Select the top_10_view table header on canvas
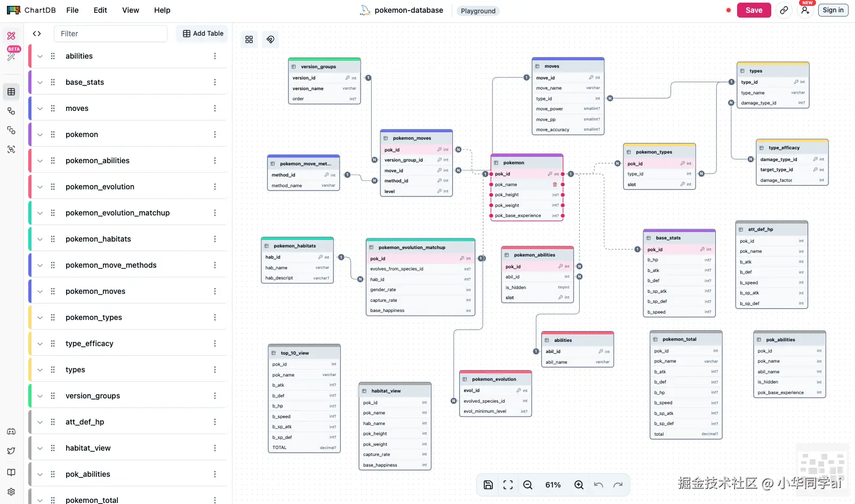Image resolution: width=855 pixels, height=504 pixels. pyautogui.click(x=304, y=353)
